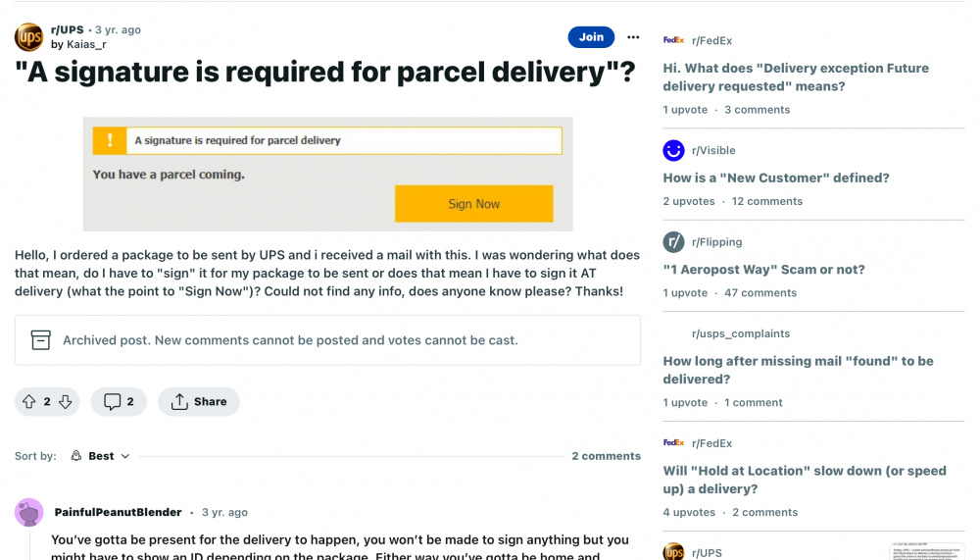Open the author Kaias_r profile link
Image resolution: width=980 pixels, height=560 pixels.
click(86, 44)
